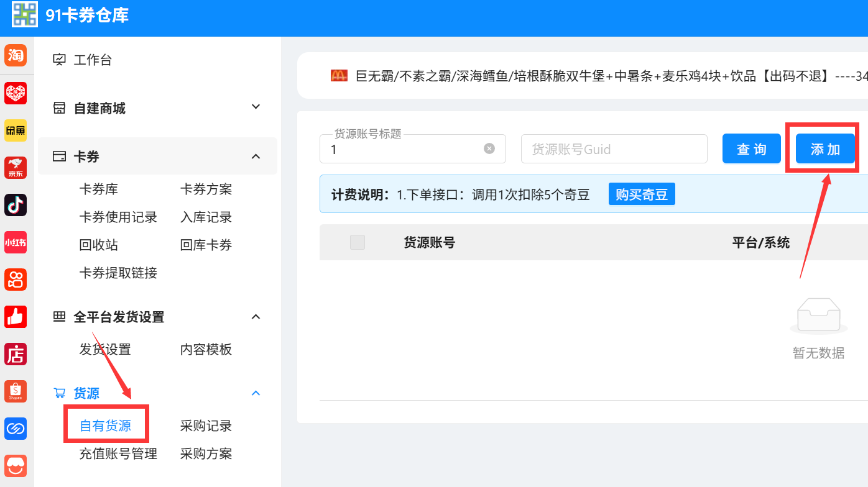
Task: Go to 工作台 in the side menu
Action: coord(93,60)
